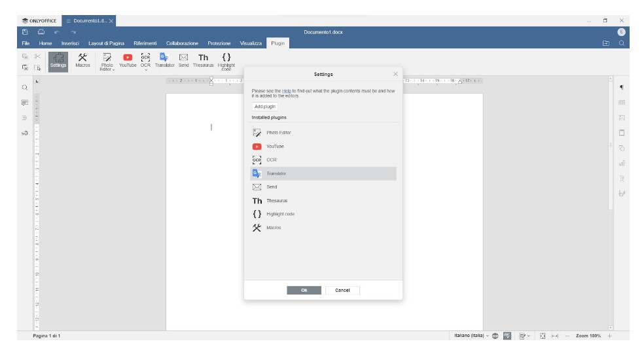Switch to the Home tab
Screen dimensions: 644x356
(45, 43)
